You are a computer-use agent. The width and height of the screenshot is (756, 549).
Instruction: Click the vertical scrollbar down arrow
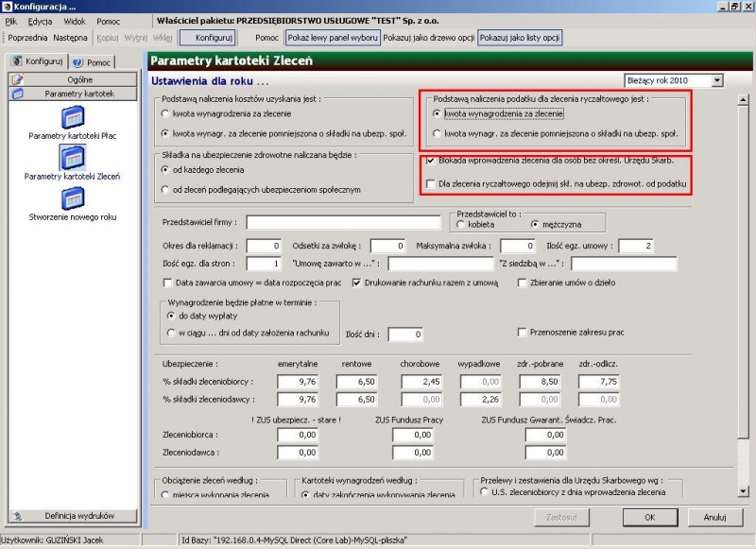pos(743,491)
